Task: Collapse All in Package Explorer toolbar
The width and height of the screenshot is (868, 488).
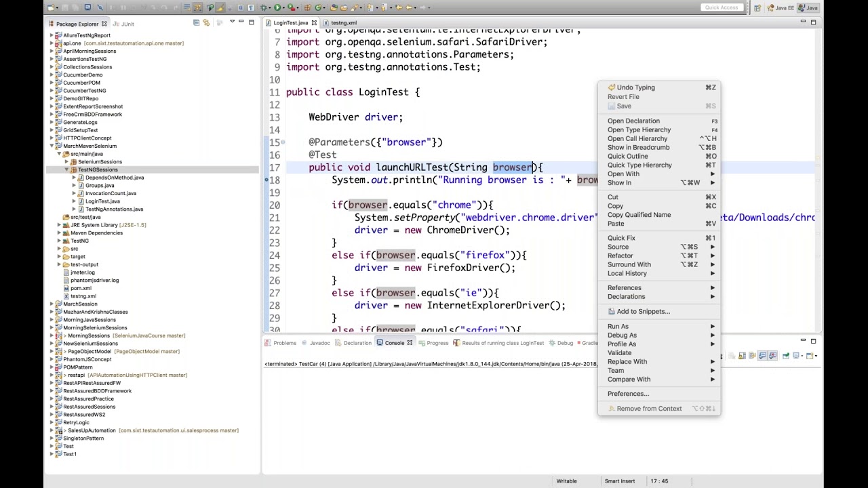Action: [x=196, y=22]
